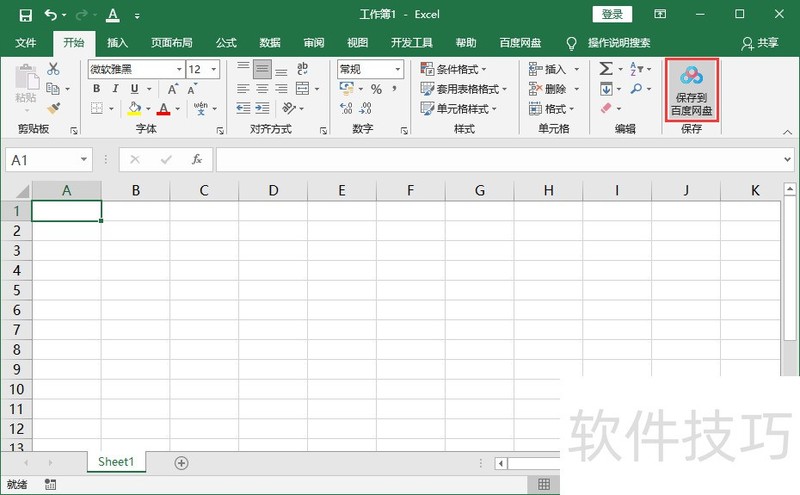Click the AutoSum sigma icon

(x=606, y=69)
